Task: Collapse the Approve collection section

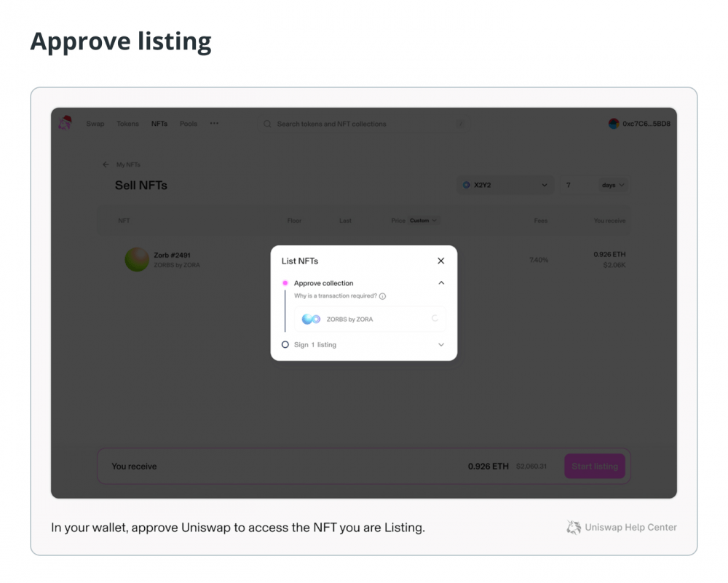Action: point(441,282)
